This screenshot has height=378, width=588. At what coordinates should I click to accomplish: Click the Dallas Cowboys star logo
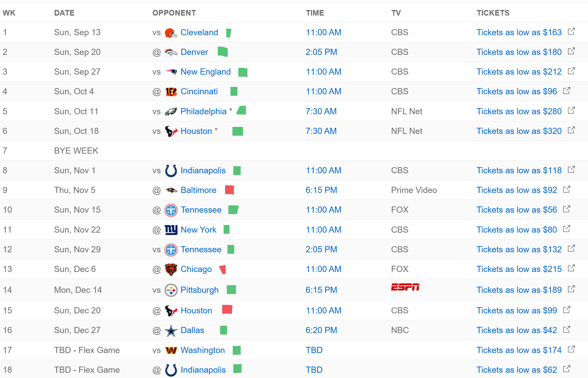coord(171,331)
